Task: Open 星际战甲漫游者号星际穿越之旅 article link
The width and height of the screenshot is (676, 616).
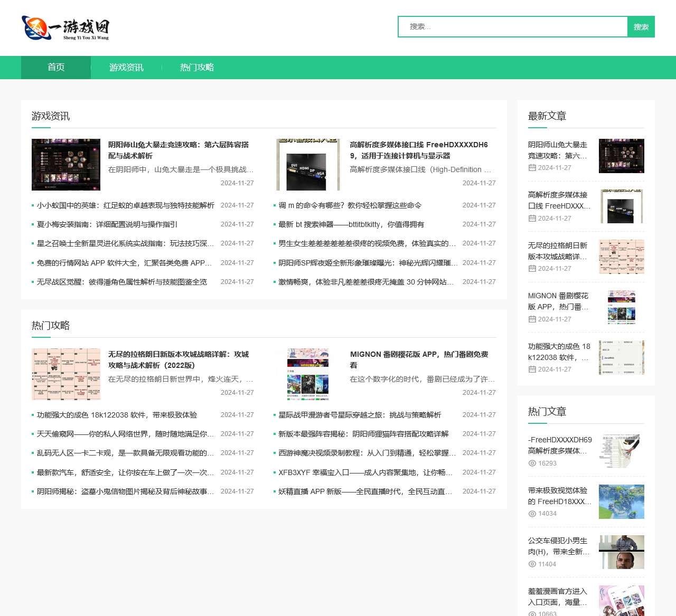Action: [360, 415]
